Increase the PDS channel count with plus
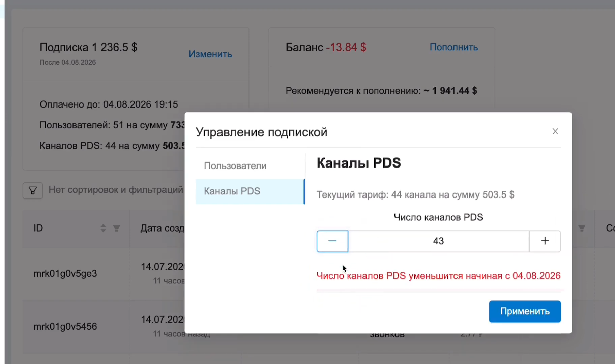Image resolution: width=615 pixels, height=364 pixels. (x=545, y=241)
